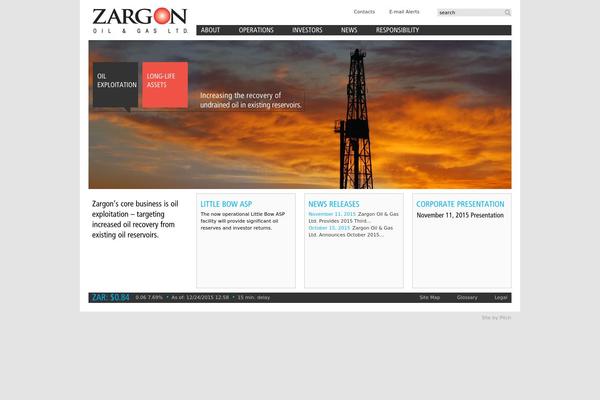
Task: Open the Legal footer link
Action: pos(501,297)
